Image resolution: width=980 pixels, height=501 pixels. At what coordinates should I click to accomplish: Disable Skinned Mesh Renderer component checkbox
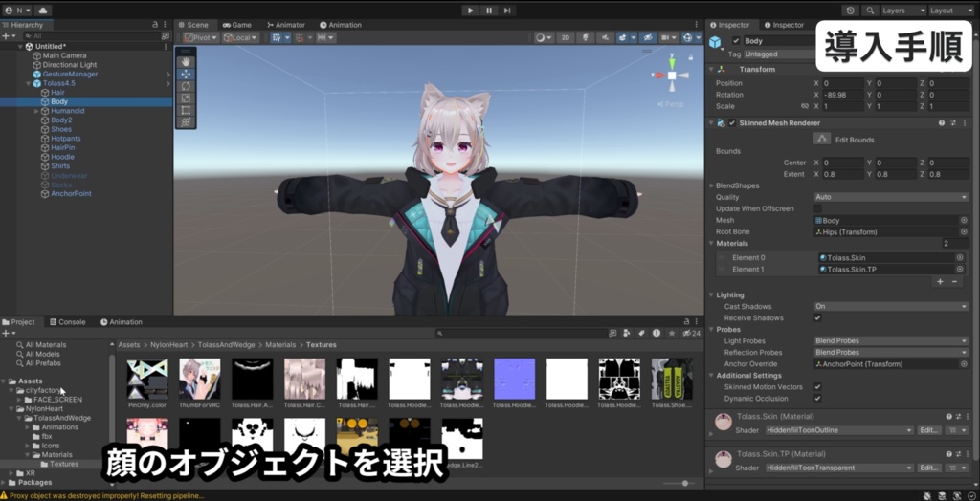[732, 123]
